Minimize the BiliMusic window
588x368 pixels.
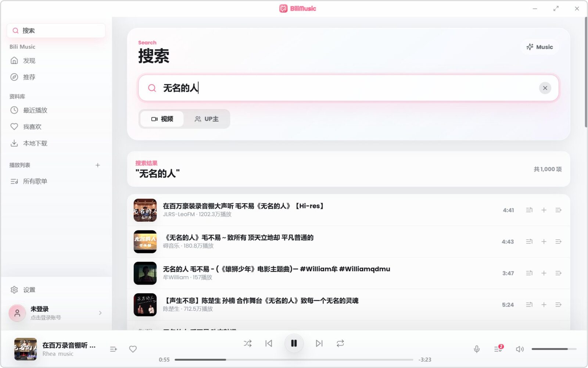(x=535, y=8)
